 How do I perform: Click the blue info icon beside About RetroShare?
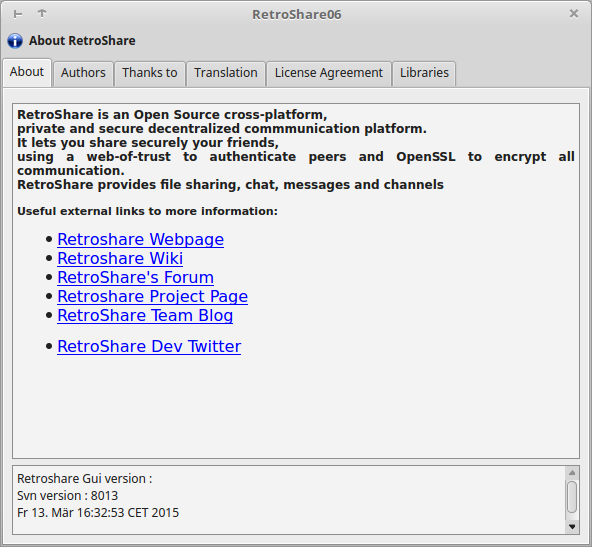click(x=15, y=41)
